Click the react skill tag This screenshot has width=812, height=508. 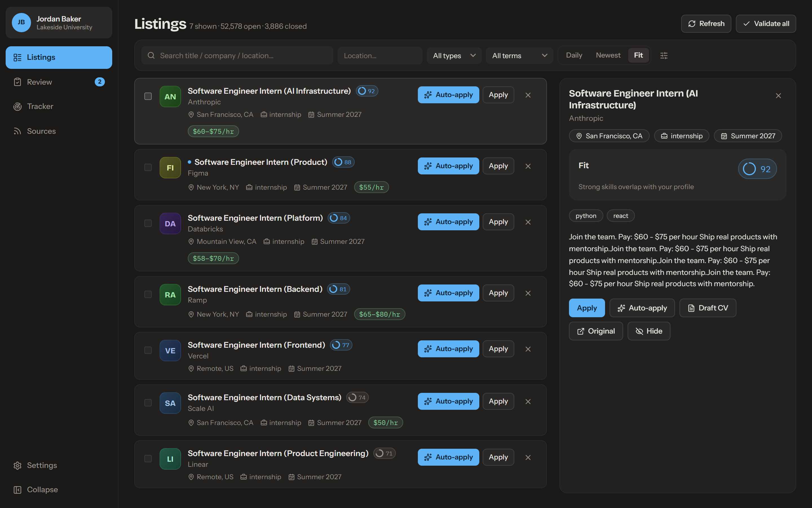620,216
